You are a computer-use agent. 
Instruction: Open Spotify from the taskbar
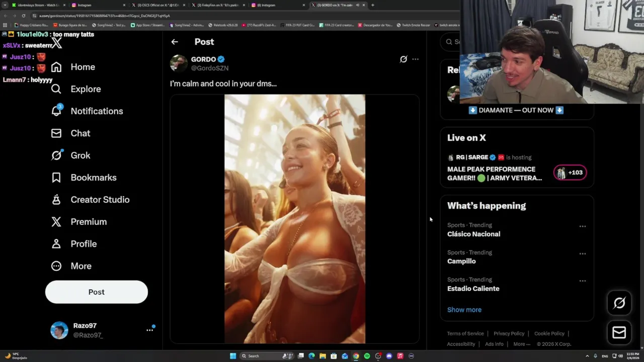[x=367, y=356]
